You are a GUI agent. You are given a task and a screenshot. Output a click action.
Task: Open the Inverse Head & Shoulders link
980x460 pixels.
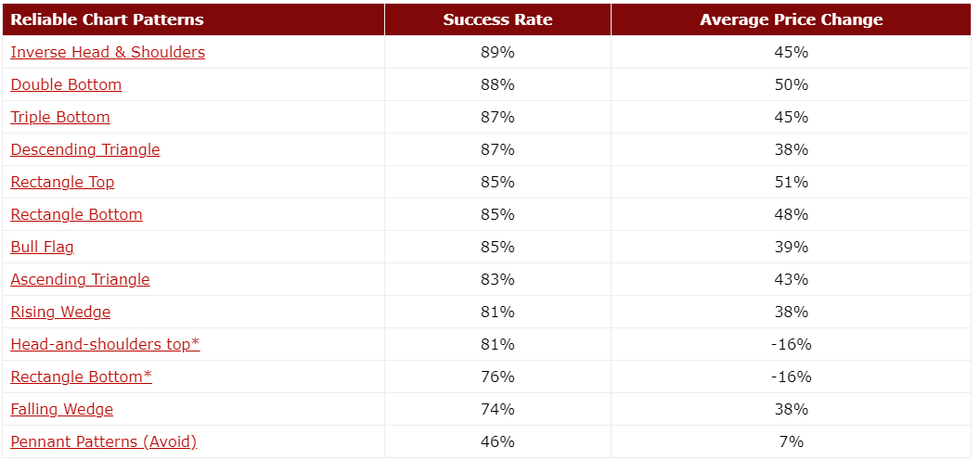(x=108, y=52)
